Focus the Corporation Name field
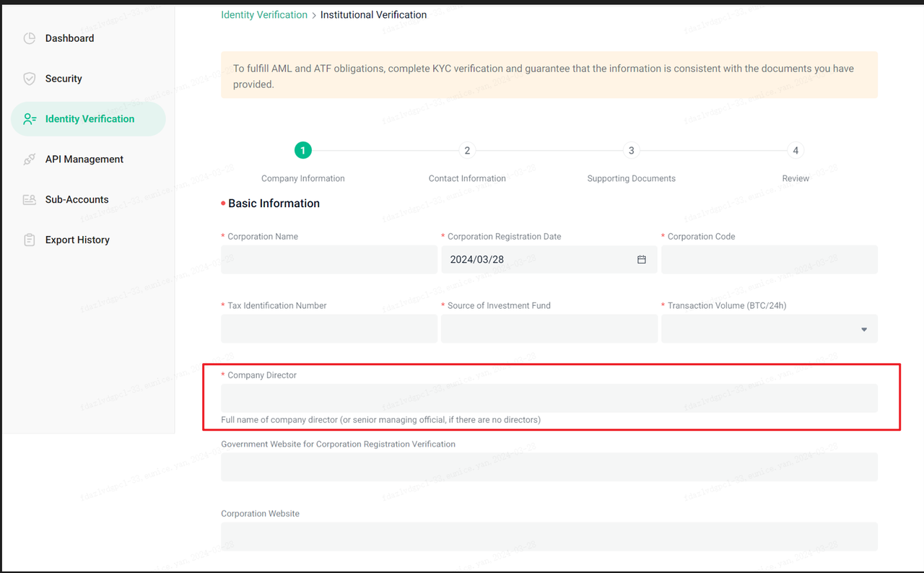 tap(329, 259)
